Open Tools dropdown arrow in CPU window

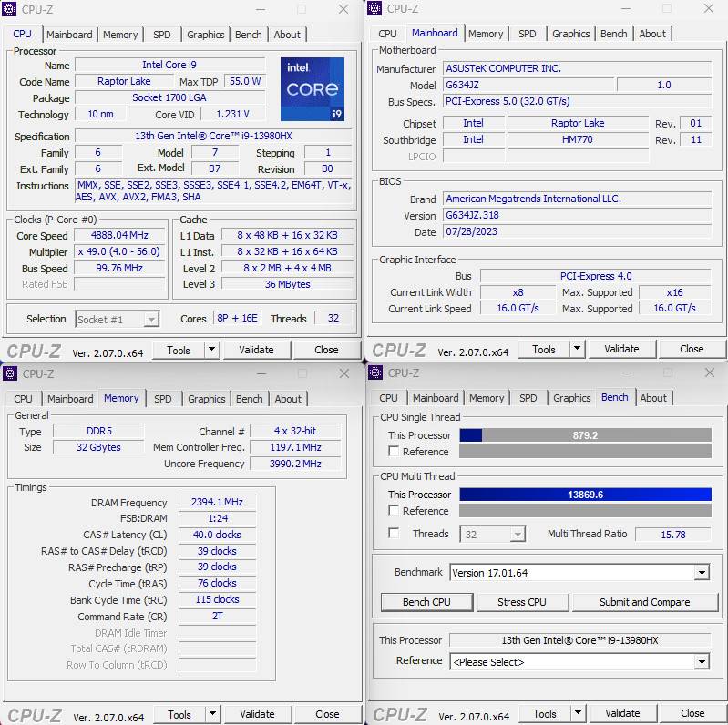pos(211,350)
